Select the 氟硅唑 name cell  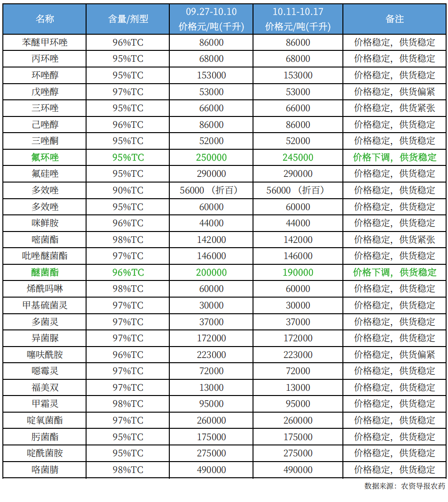[x=45, y=174]
